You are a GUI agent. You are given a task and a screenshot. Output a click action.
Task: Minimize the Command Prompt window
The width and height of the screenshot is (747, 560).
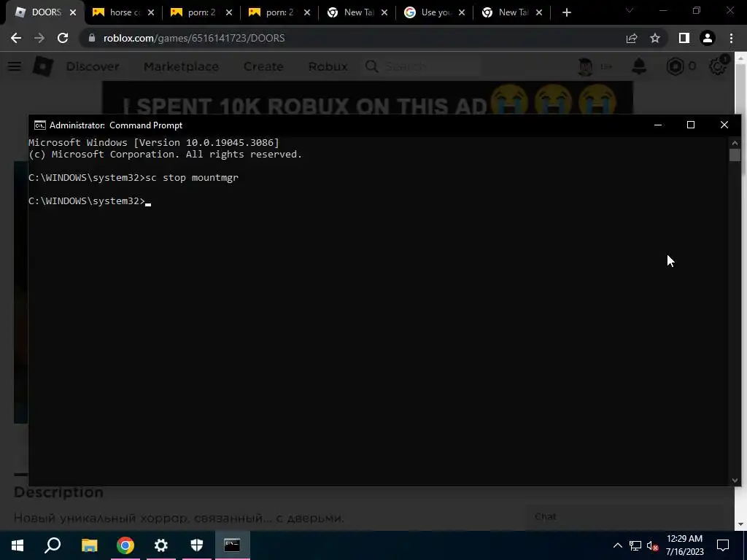658,125
